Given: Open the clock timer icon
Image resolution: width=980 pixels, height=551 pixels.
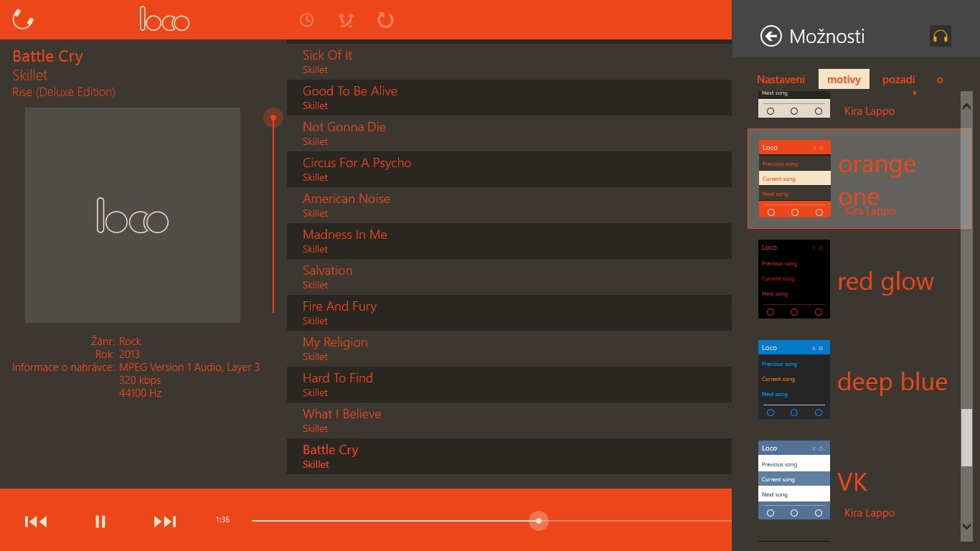Looking at the screenshot, I should (x=306, y=20).
